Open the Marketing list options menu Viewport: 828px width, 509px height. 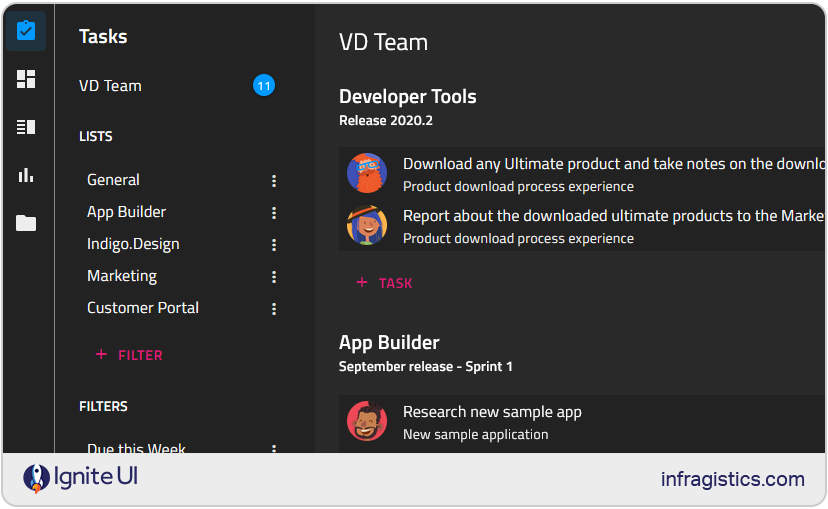pos(274,277)
